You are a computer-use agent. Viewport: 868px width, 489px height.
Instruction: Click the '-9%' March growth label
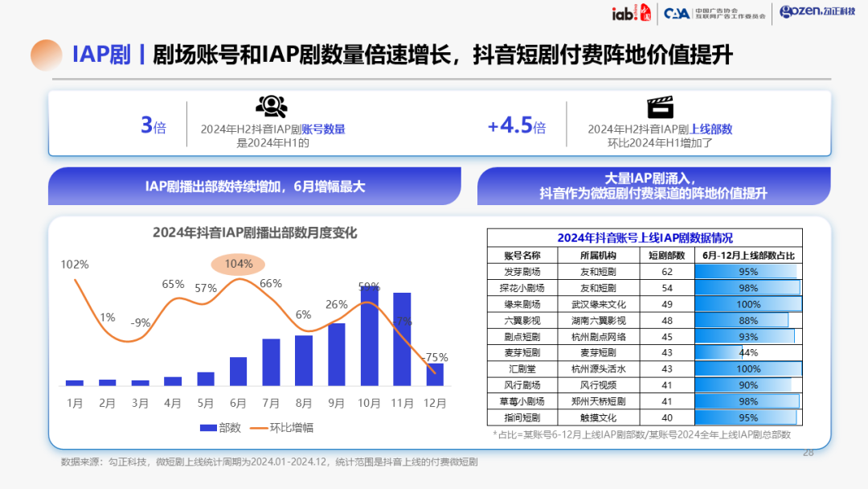pyautogui.click(x=141, y=323)
